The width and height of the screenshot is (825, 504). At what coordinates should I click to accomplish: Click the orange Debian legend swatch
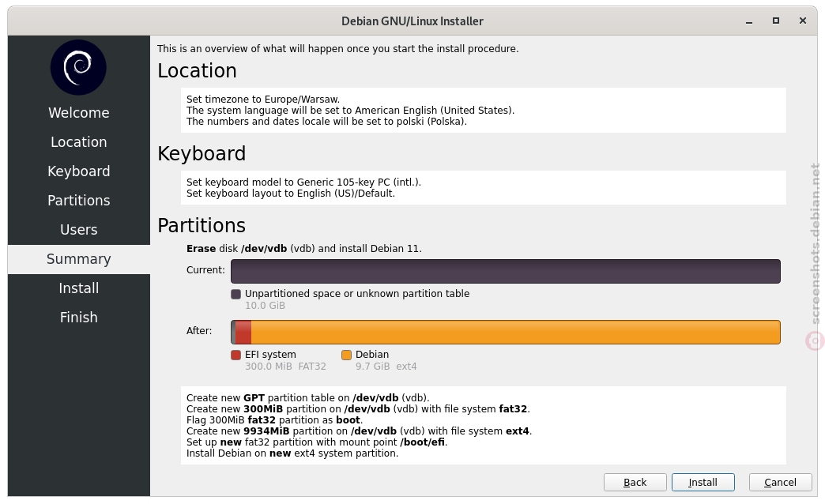click(346, 355)
